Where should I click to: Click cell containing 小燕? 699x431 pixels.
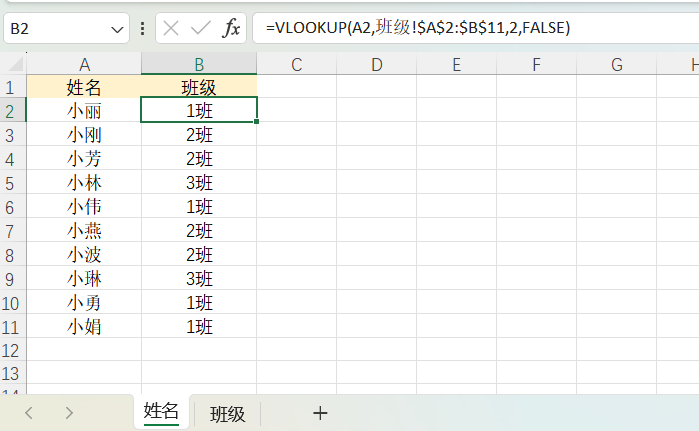[x=84, y=231]
